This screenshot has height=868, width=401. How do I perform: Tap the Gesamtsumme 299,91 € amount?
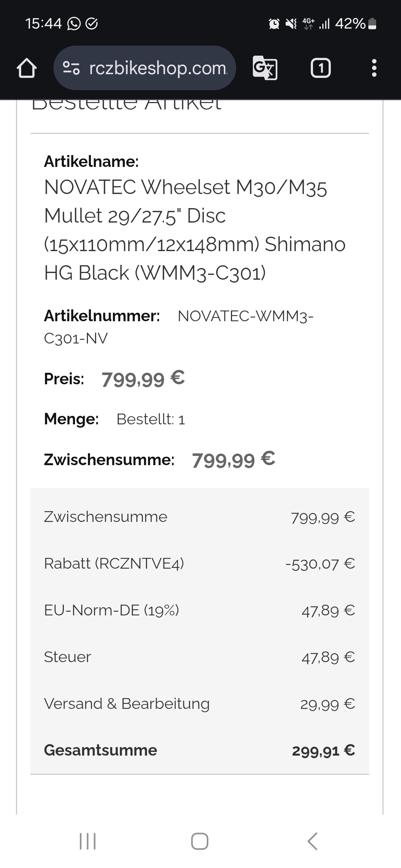pos(323,750)
